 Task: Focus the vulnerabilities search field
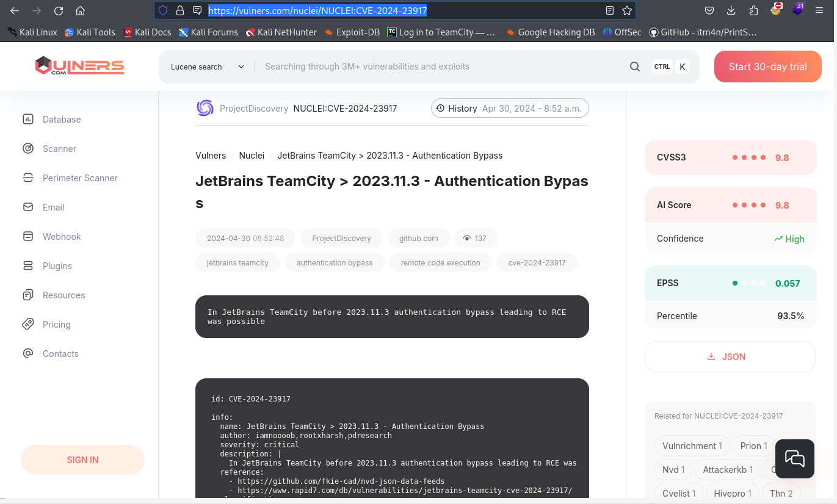[440, 67]
